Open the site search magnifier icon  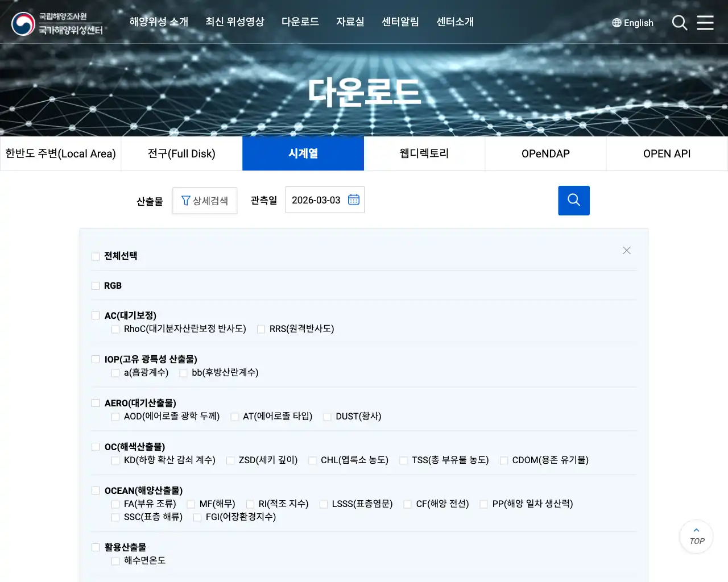pyautogui.click(x=679, y=23)
